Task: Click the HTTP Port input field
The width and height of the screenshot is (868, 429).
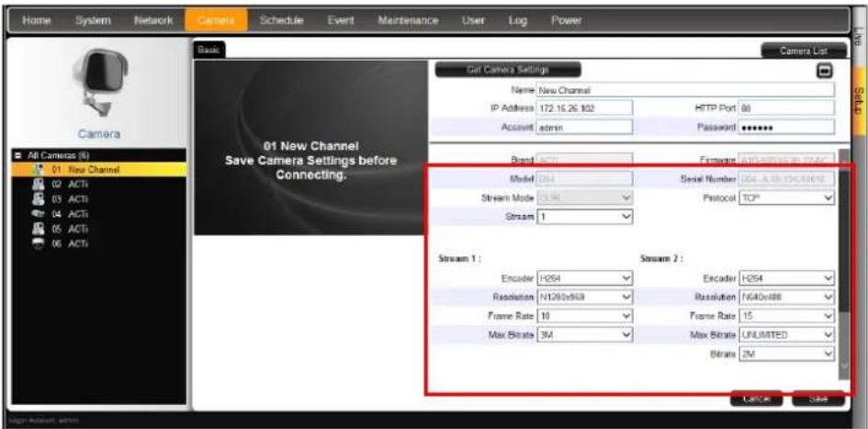Action: (786, 108)
